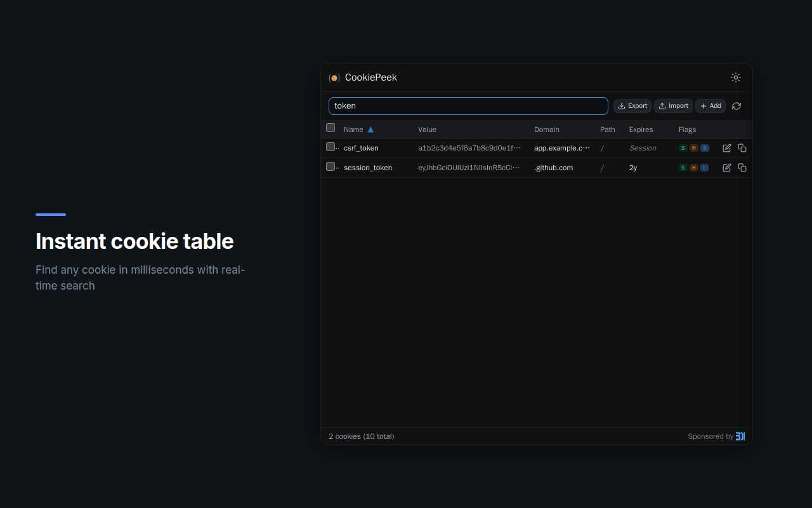The image size is (812, 508).
Task: Toggle the theme with the sun icon
Action: (x=735, y=77)
